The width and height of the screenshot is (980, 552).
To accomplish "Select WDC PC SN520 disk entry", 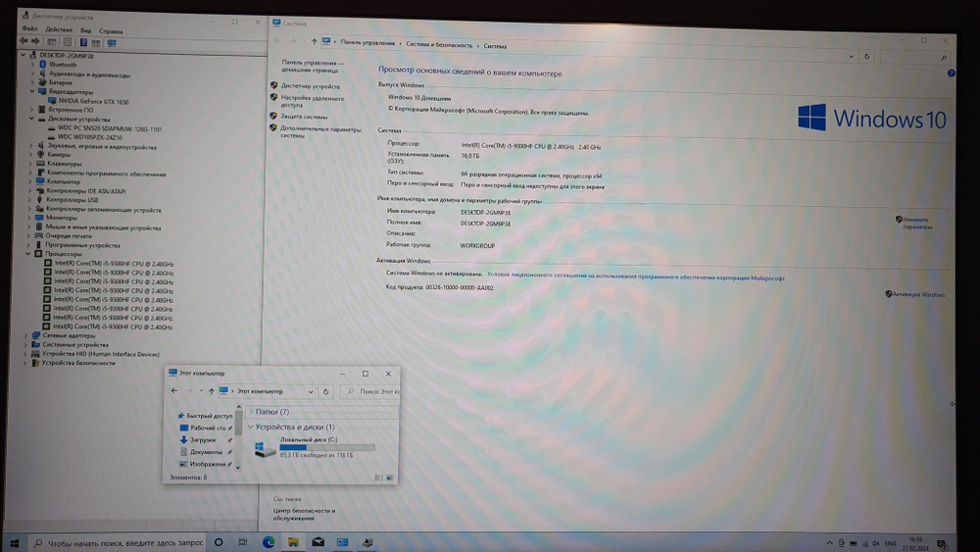I will [x=110, y=128].
